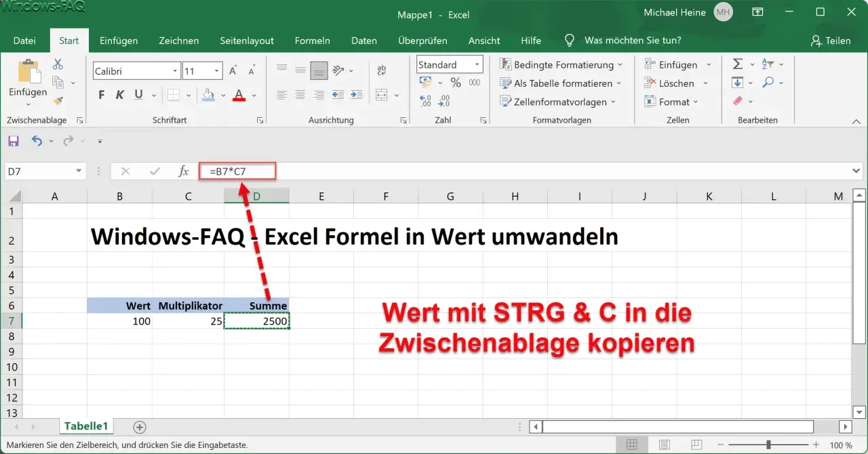Toggle right text alignment
The image size is (868, 454).
point(319,95)
